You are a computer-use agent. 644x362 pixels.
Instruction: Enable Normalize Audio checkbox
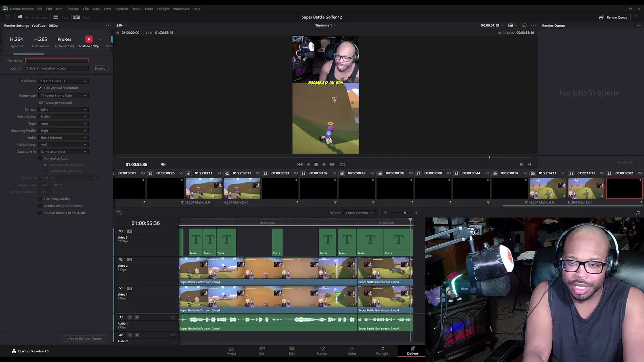click(x=40, y=158)
